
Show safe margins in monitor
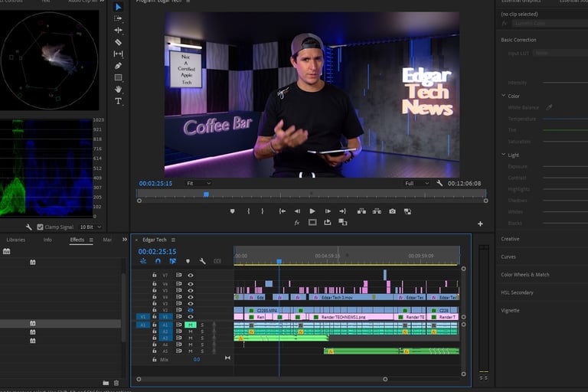[312, 223]
